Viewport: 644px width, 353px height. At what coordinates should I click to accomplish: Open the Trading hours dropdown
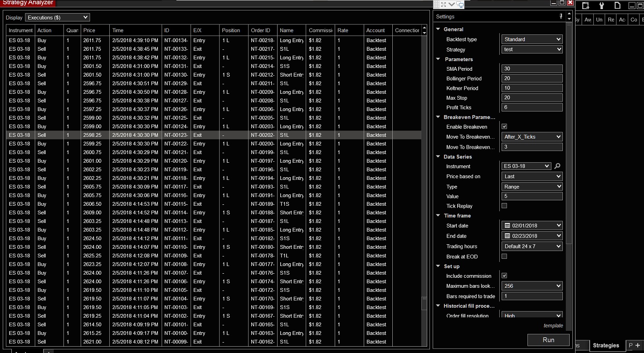coord(532,246)
